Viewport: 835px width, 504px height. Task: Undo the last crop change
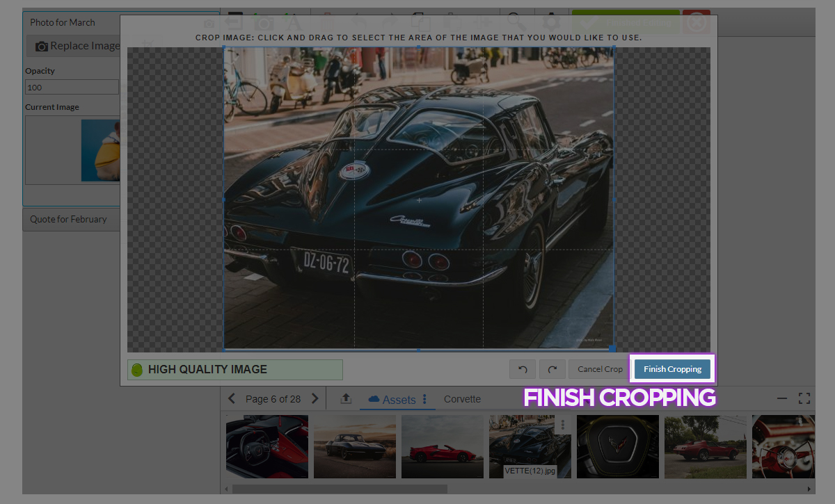(x=523, y=369)
